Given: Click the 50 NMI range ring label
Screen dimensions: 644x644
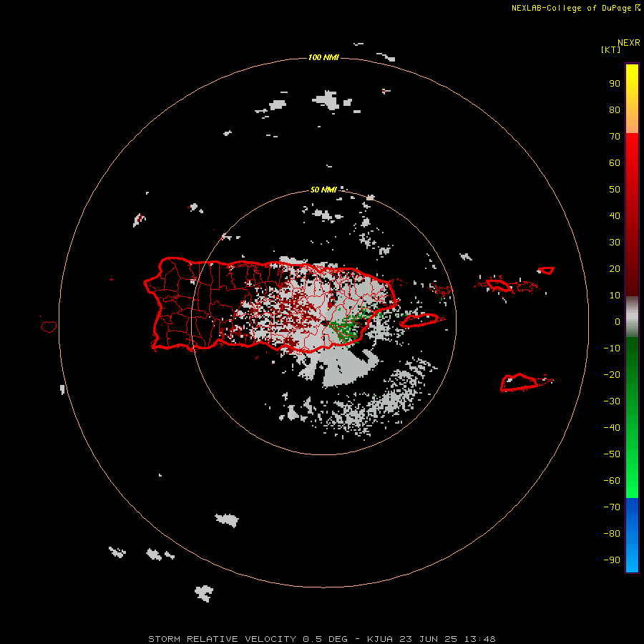Looking at the screenshot, I should point(323,190).
